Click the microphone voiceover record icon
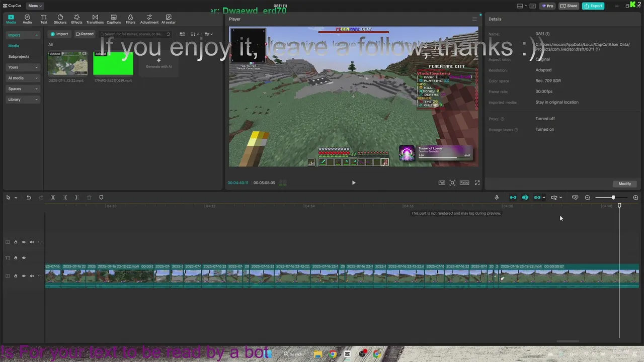This screenshot has height=362, width=644. (497, 198)
